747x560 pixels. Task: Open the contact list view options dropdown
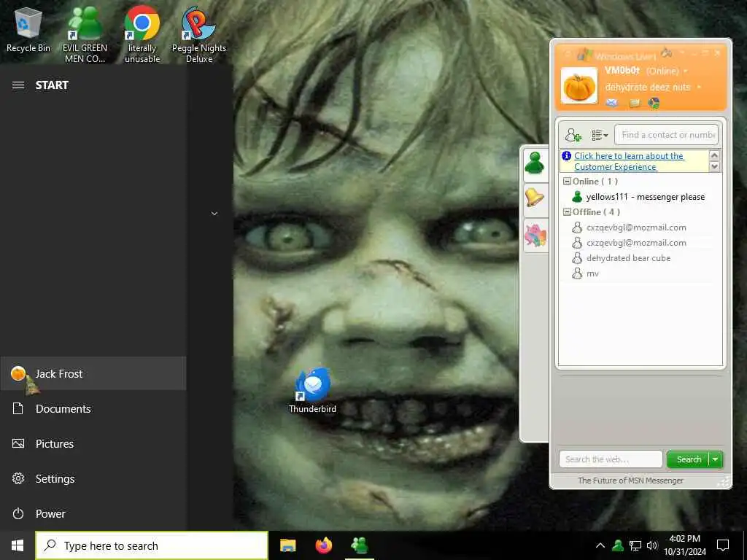click(600, 135)
